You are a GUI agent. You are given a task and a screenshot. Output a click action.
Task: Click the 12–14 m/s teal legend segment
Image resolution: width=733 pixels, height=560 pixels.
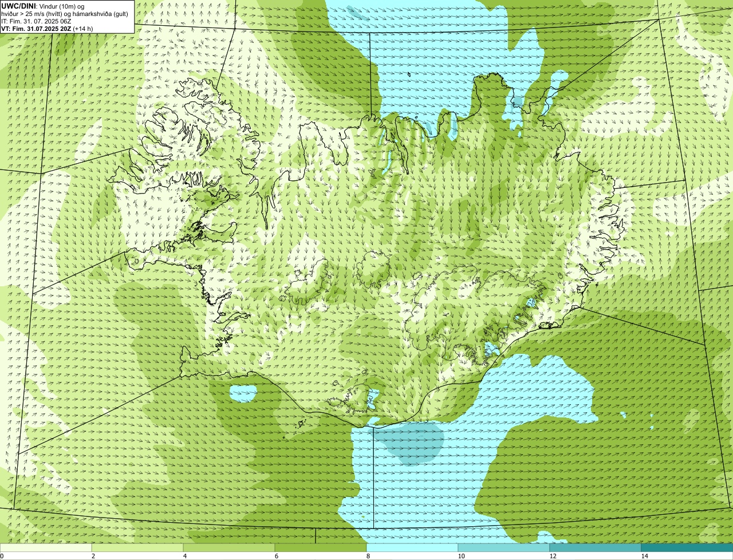[x=596, y=547]
